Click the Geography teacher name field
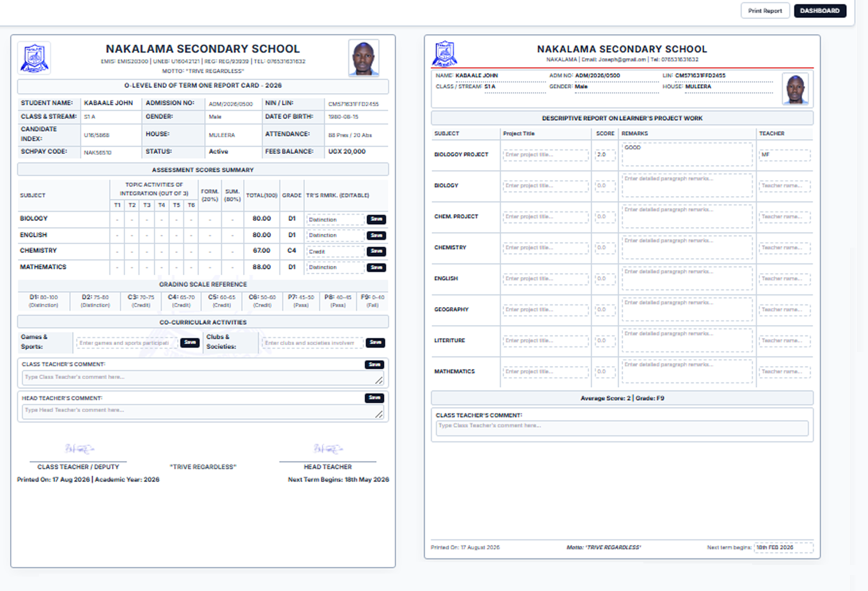This screenshot has height=591, width=868. (x=784, y=310)
